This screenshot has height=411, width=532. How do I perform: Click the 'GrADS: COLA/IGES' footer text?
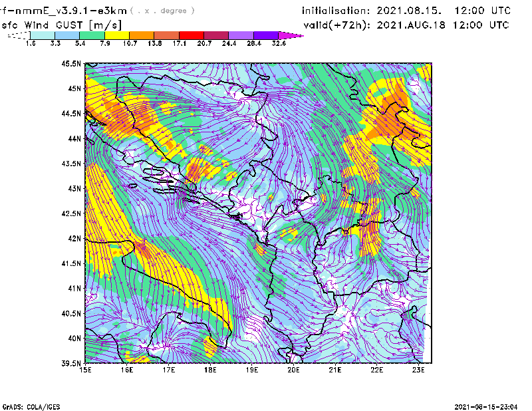[31, 407]
